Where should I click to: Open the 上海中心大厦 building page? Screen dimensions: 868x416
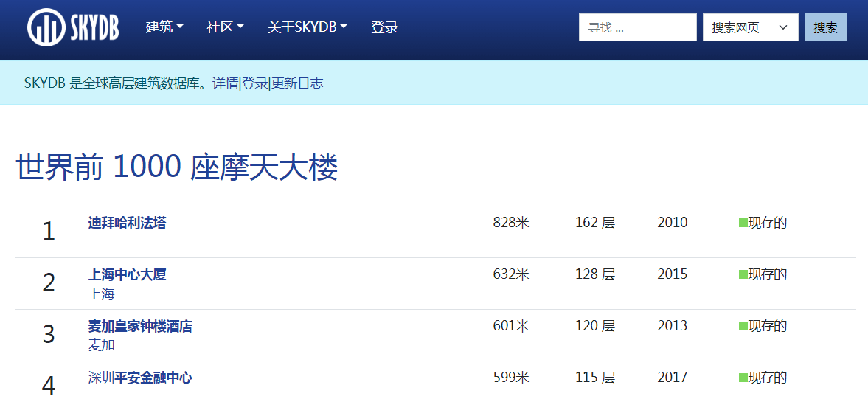tap(127, 274)
